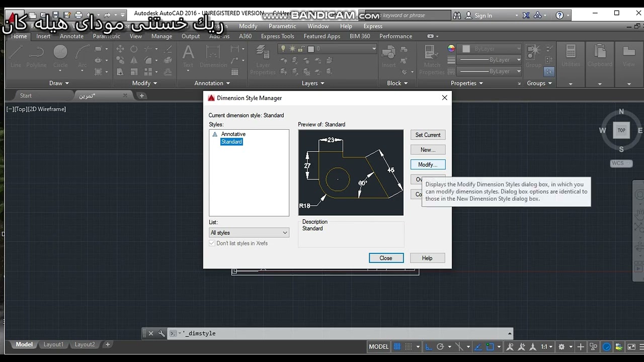This screenshot has height=362, width=644.
Task: Switch to the Manage ribbon tab
Action: [162, 36]
